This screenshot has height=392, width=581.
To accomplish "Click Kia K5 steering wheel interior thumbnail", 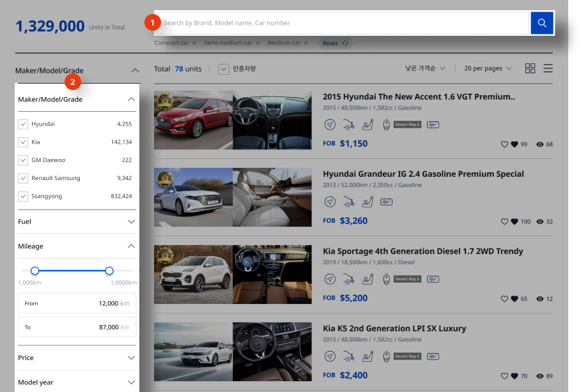I will click(x=272, y=352).
